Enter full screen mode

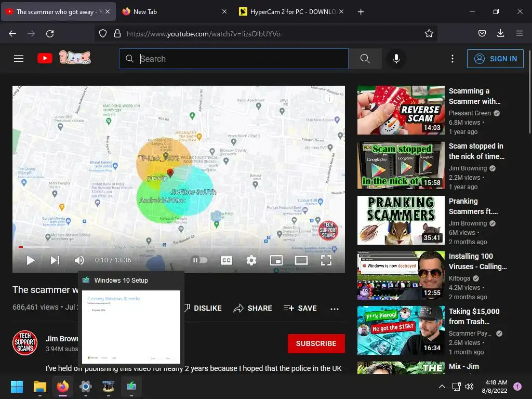[x=326, y=260]
